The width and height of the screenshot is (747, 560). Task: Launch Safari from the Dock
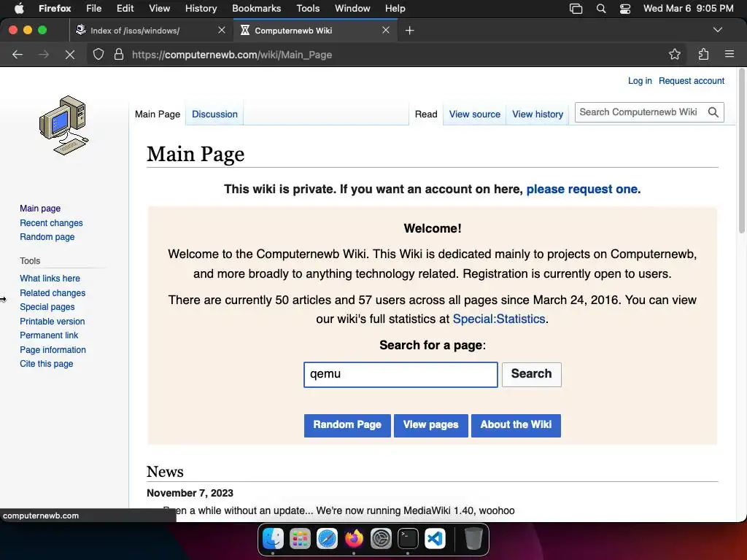pos(328,539)
